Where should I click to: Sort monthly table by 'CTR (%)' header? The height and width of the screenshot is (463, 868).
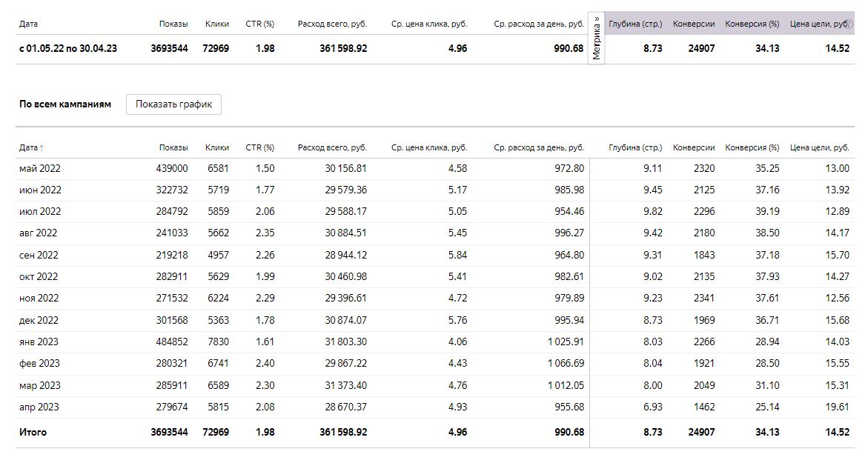[259, 147]
